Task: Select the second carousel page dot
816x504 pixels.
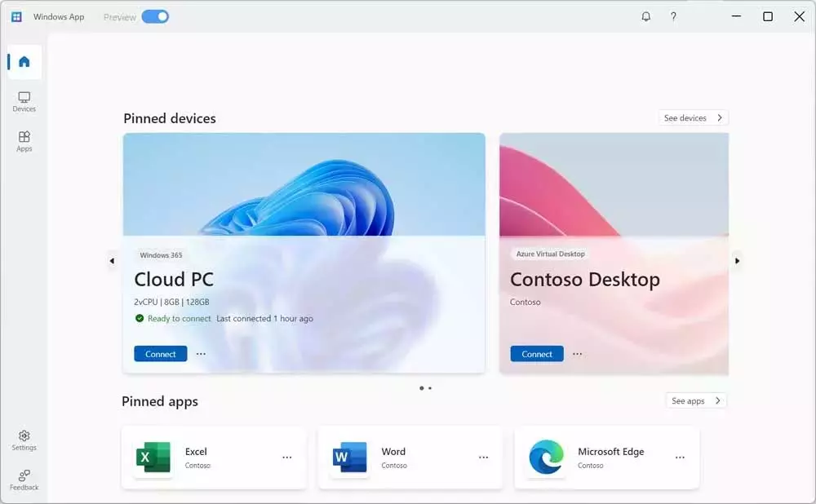Action: click(430, 388)
